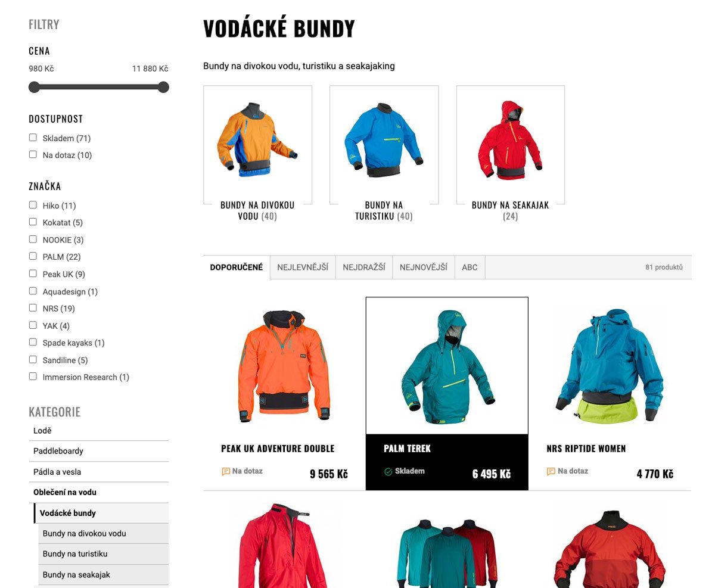Toggle the Hiko brand checkbox
This screenshot has width=715, height=588.
pos(33,205)
